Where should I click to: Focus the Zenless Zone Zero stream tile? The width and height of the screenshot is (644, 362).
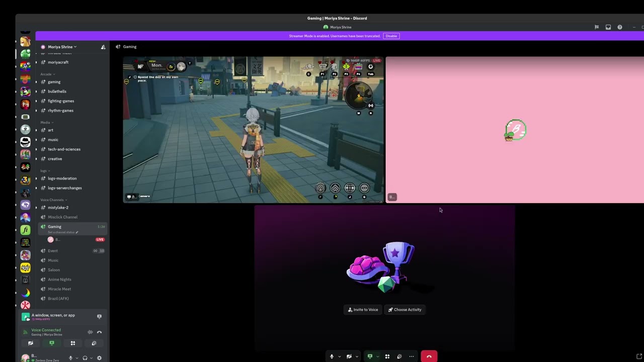(x=253, y=130)
